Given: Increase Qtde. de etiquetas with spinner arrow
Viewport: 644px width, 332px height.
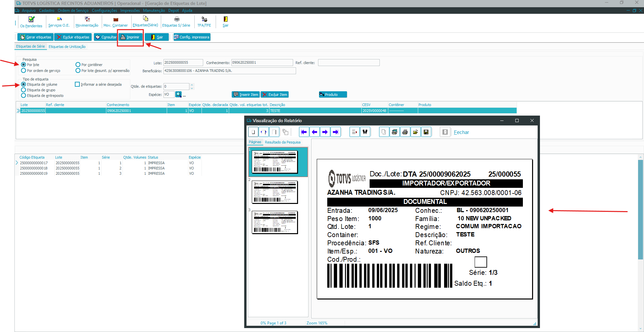Looking at the screenshot, I should 192,85.
